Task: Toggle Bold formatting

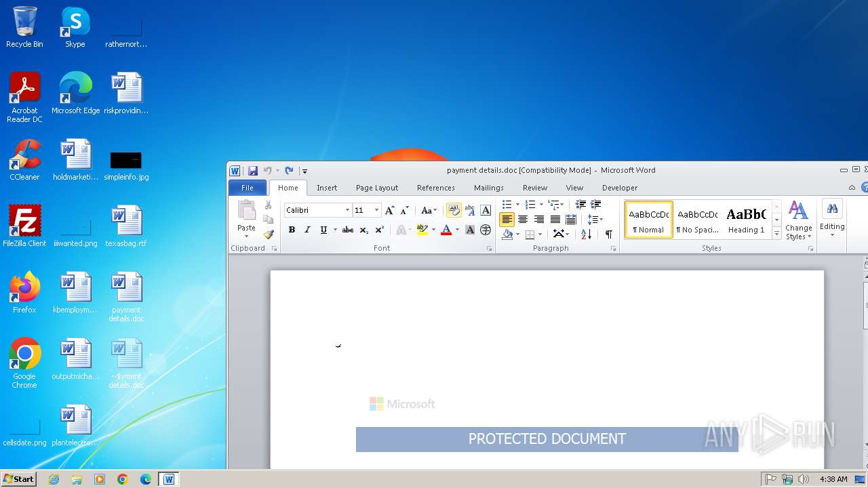Action: click(x=292, y=230)
